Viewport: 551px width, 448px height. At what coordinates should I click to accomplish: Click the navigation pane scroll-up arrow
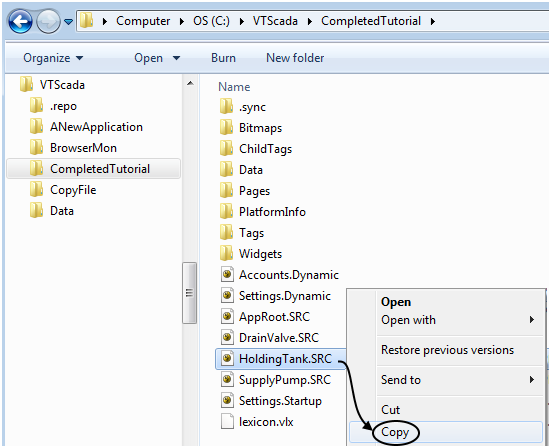point(190,83)
